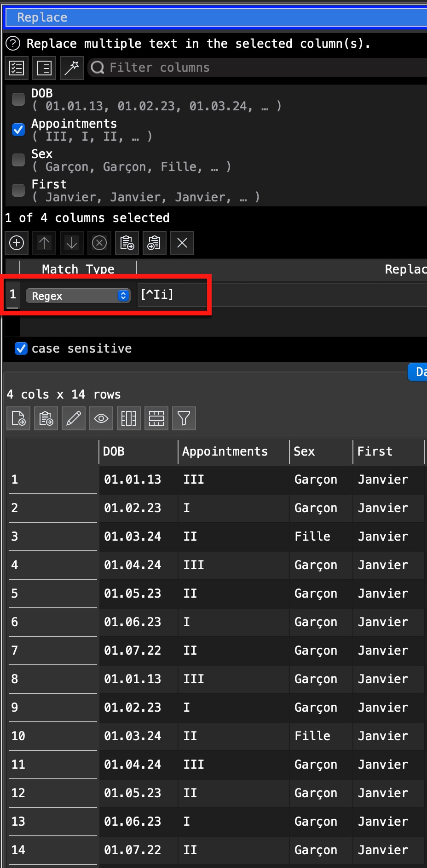Click the eye view icon above the table
427x868 pixels.
tap(101, 418)
